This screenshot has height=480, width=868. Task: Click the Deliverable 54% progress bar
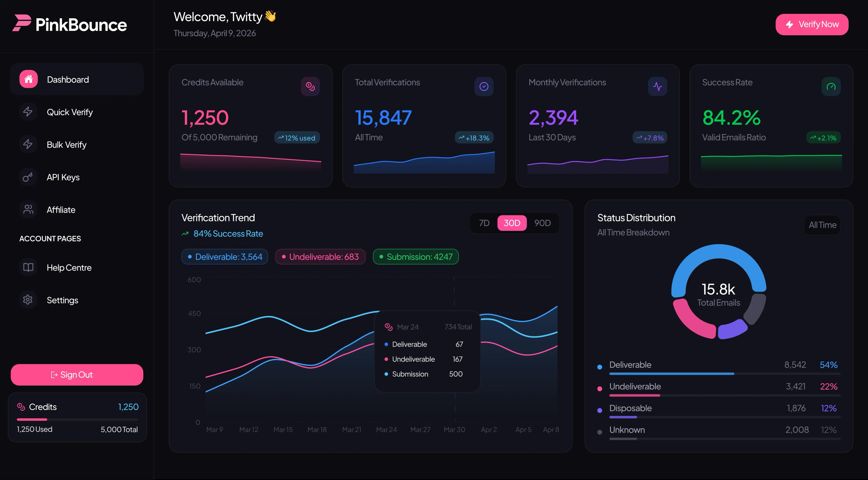coord(725,374)
